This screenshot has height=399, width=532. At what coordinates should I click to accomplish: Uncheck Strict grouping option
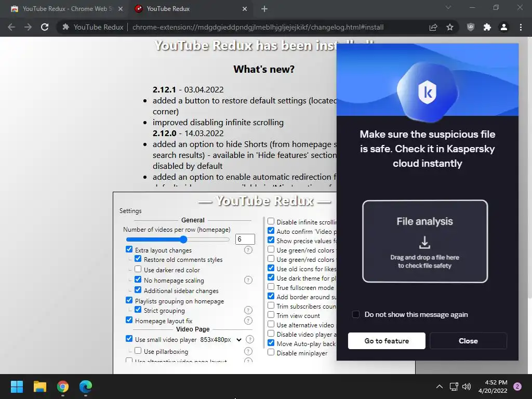(x=138, y=310)
